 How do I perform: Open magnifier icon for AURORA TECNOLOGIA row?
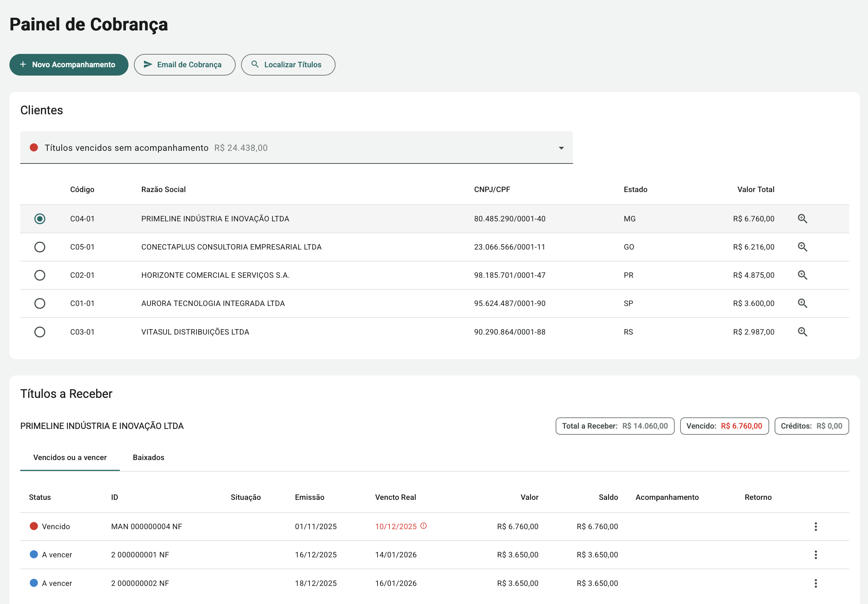(802, 303)
